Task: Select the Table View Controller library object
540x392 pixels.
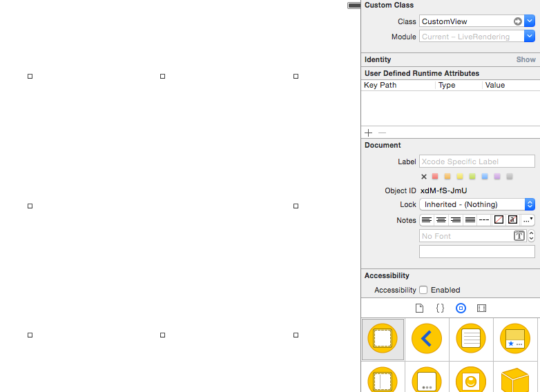Action: click(x=471, y=339)
